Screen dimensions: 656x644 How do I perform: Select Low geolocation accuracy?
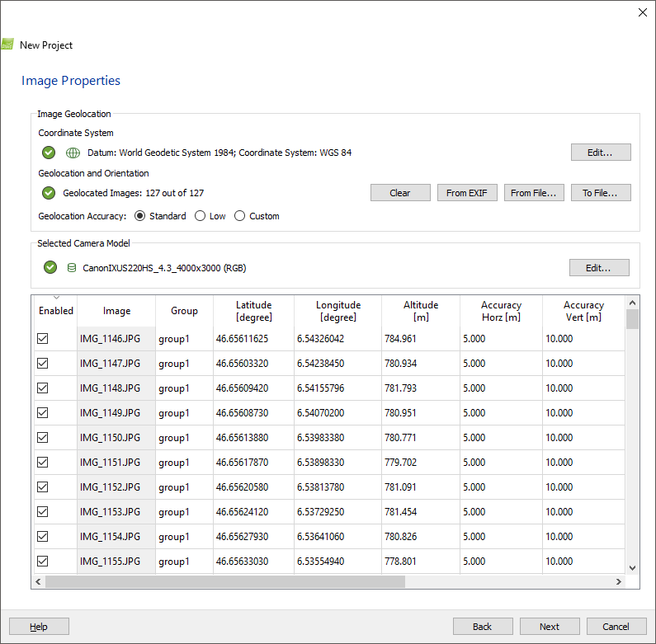[201, 216]
